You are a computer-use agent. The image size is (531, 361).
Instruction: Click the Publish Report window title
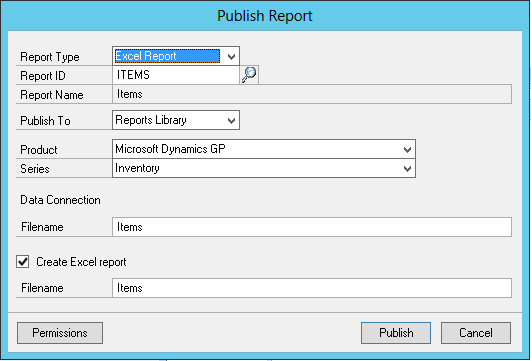tap(265, 16)
